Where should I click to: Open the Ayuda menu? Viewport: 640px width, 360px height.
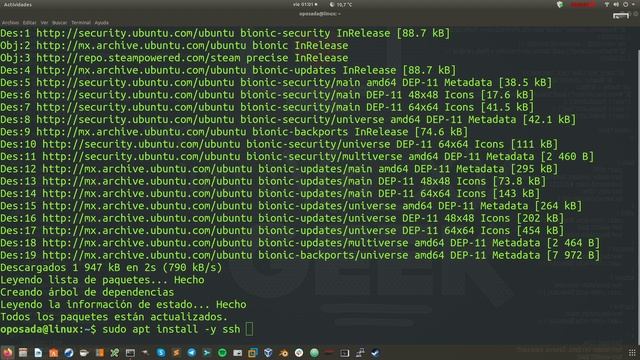coord(102,23)
